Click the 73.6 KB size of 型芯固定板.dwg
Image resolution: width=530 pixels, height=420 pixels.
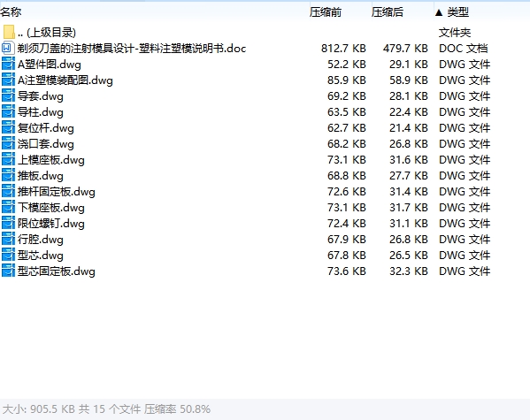tap(347, 271)
